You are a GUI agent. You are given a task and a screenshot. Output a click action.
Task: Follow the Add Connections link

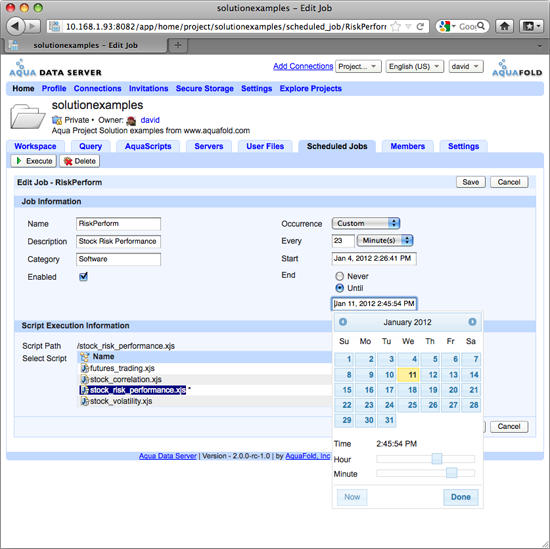point(303,66)
